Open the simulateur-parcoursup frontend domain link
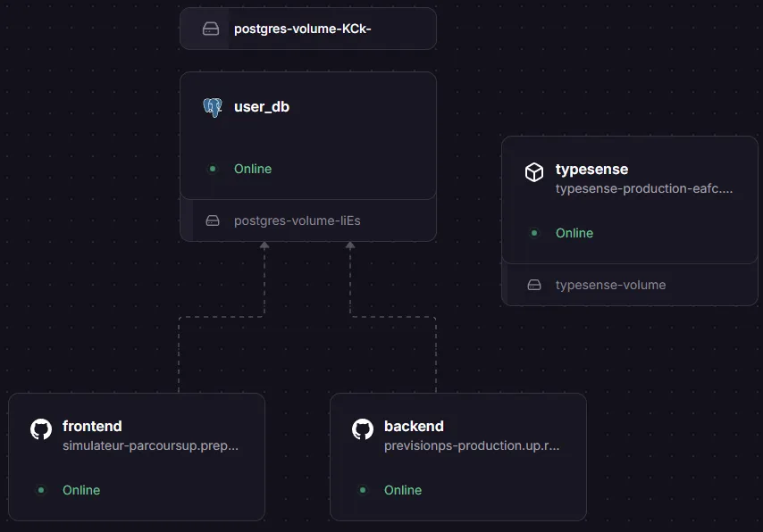This screenshot has height=532, width=763. (150, 445)
